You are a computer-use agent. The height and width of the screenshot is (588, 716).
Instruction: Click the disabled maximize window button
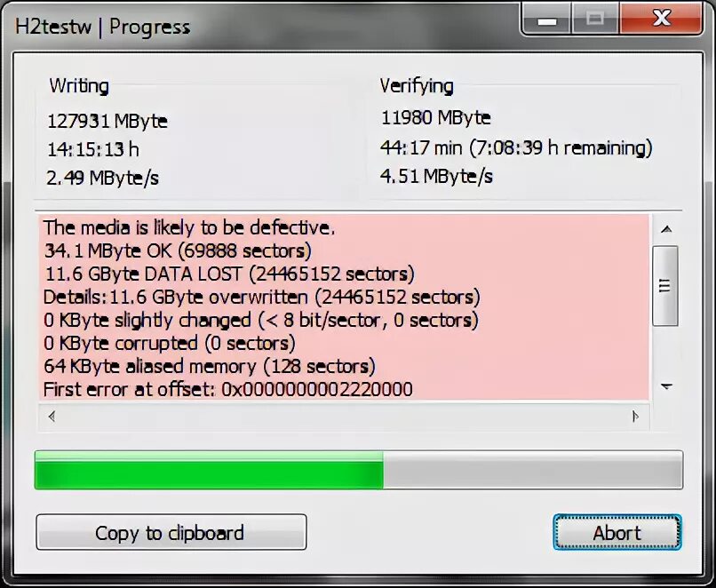point(595,19)
